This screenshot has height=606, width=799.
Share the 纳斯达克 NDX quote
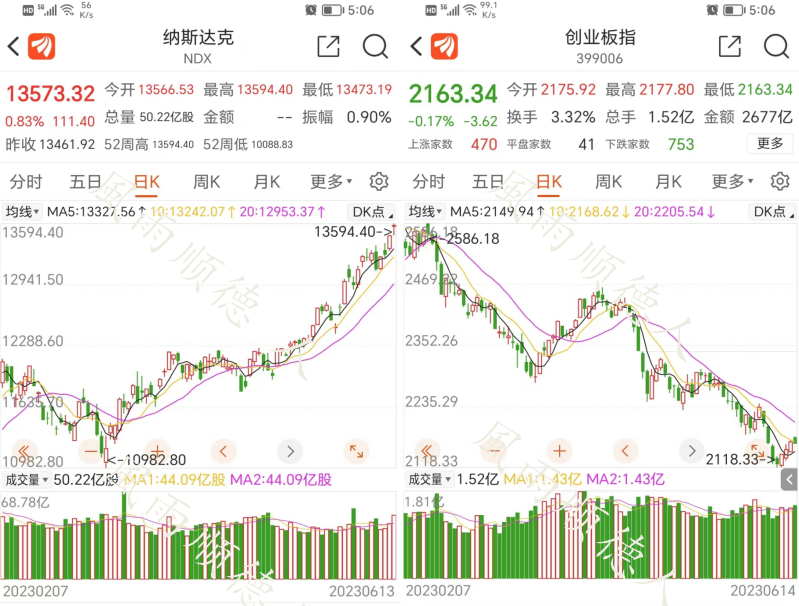point(328,46)
